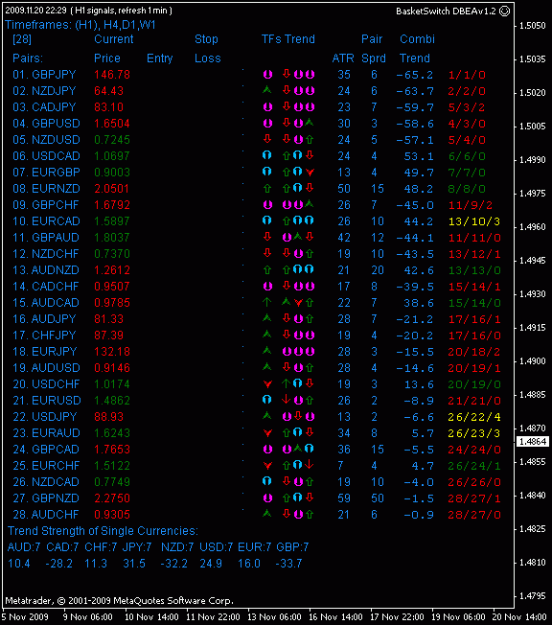Click the leading green up-arrow in EURNZD row
Image resolution: width=552 pixels, height=625 pixels.
(x=267, y=188)
